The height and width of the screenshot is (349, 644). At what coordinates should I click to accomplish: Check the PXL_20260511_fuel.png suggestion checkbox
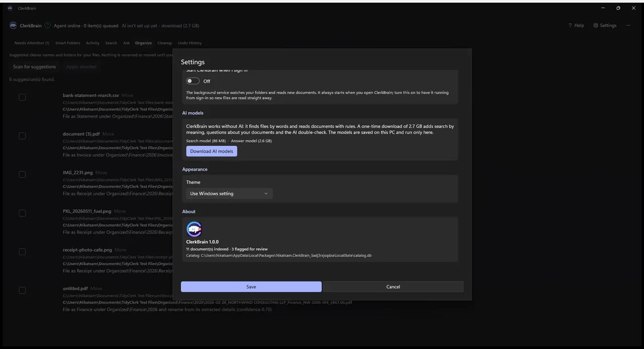(22, 213)
